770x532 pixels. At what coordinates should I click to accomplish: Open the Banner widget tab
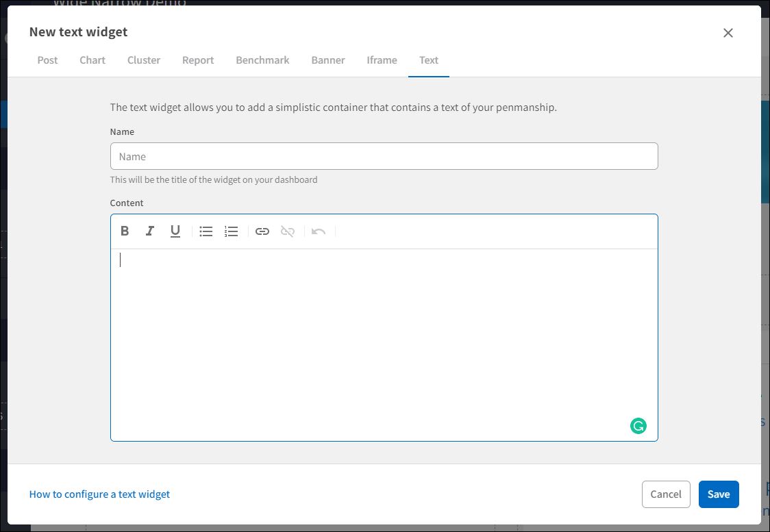click(x=327, y=60)
